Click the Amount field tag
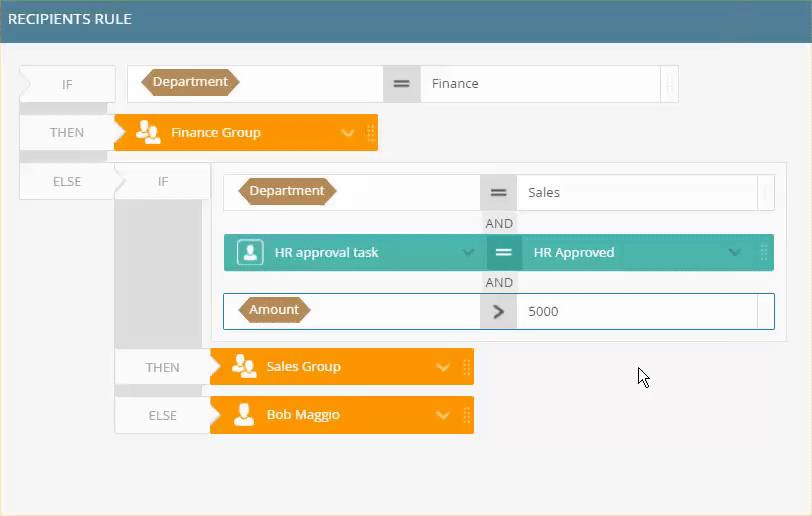 (x=274, y=310)
